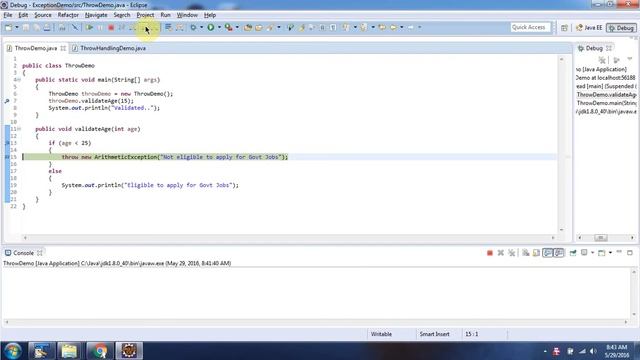Select the ThrowDemo.validateAge stack frame
Image resolution: width=640 pixels, height=360 pixels.
607,95
